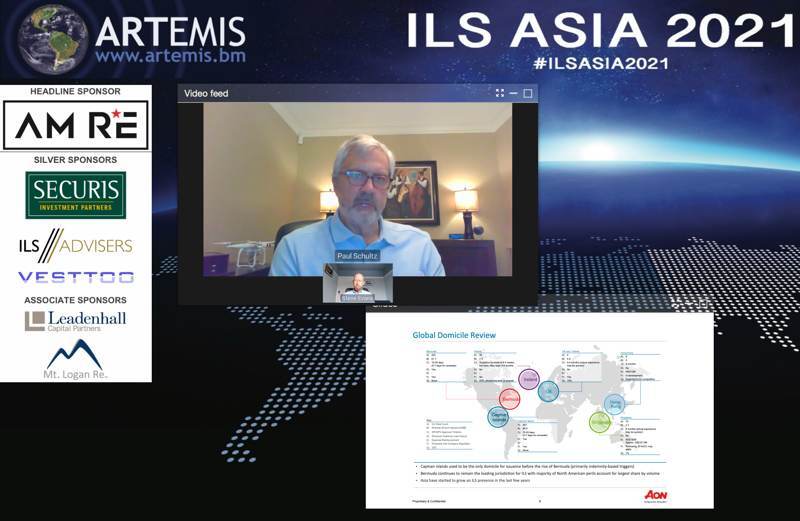The width and height of the screenshot is (800, 521).
Task: Select the ILS Advisers sponsor logo
Action: coord(76,245)
